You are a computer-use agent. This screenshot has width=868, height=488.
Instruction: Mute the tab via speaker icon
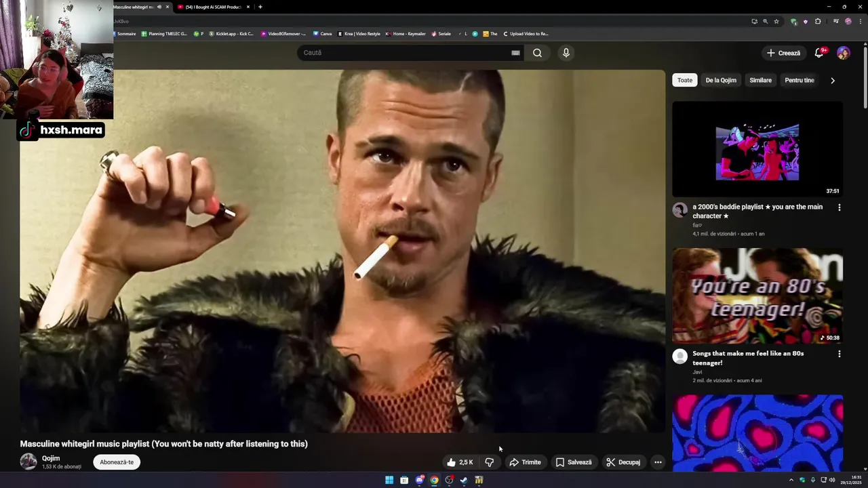[x=159, y=7]
